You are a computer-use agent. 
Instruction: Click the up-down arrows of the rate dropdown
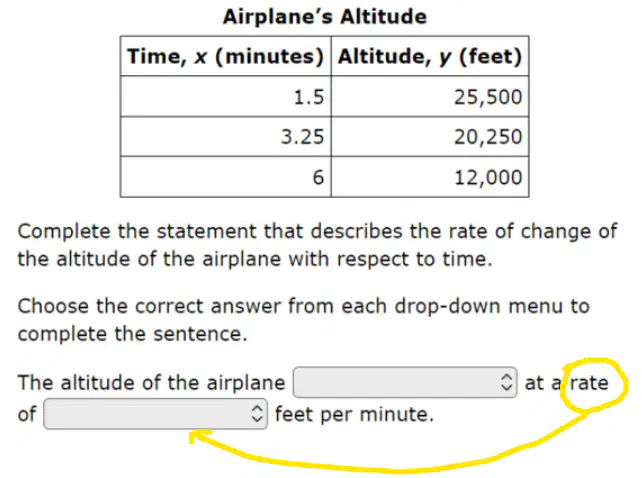tap(257, 414)
